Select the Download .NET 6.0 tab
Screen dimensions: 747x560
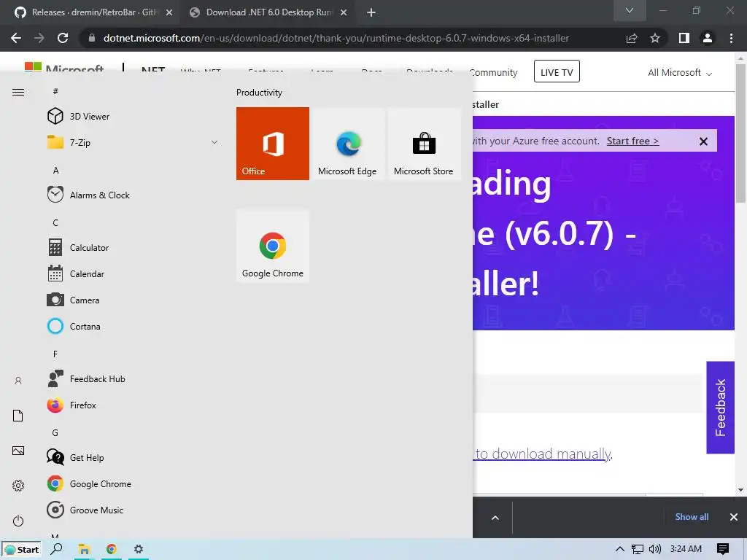click(268, 12)
